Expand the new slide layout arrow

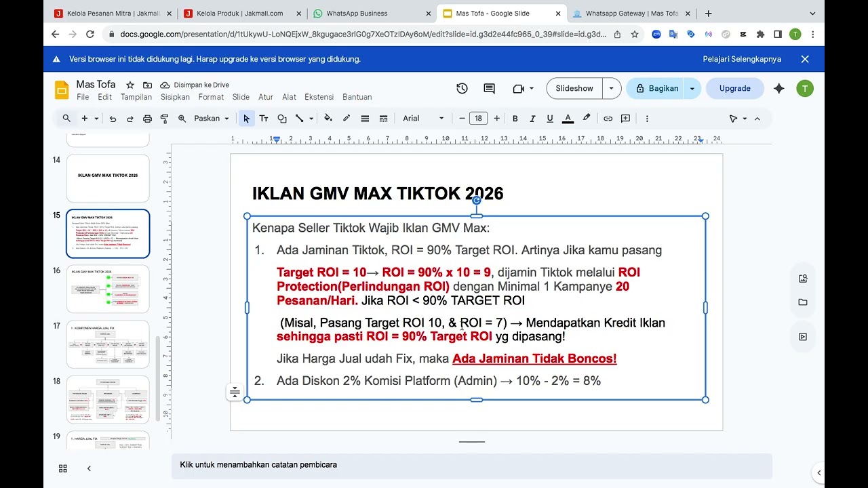[97, 119]
